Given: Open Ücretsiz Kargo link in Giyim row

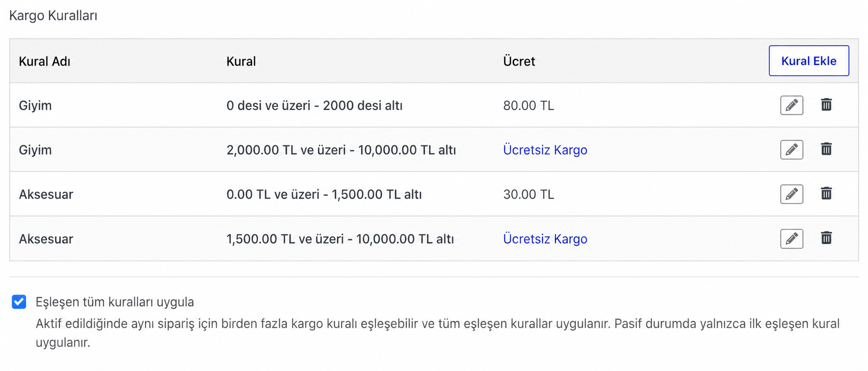Looking at the screenshot, I should click(x=545, y=150).
